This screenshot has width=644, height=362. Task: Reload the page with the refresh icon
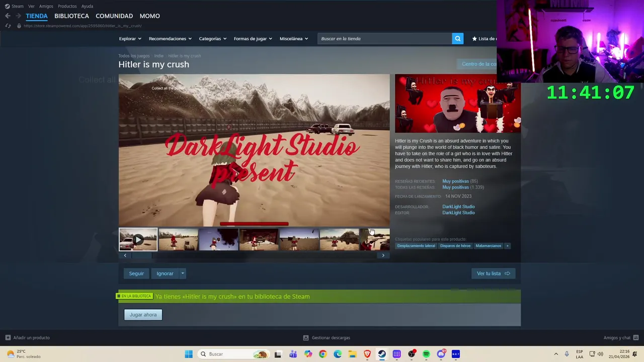8,26
